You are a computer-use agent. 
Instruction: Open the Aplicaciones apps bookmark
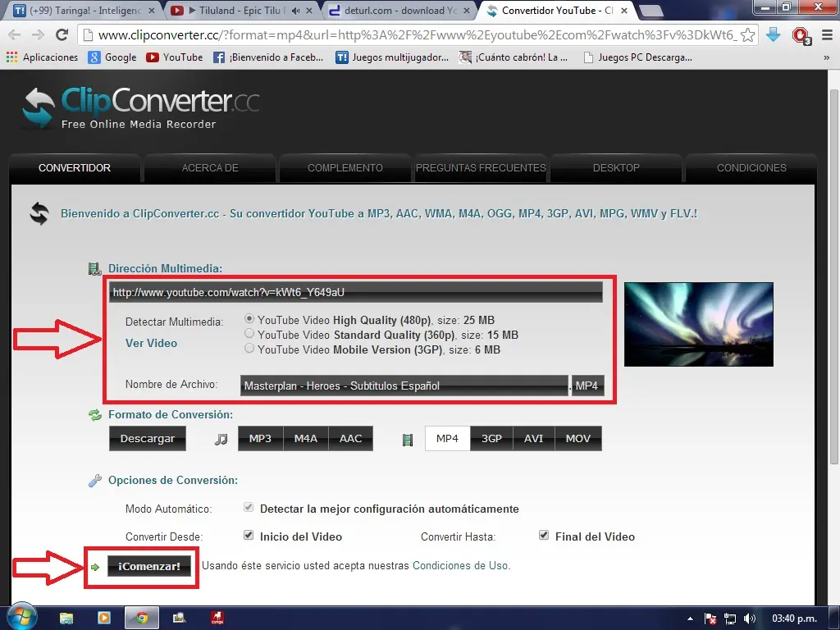pos(43,57)
